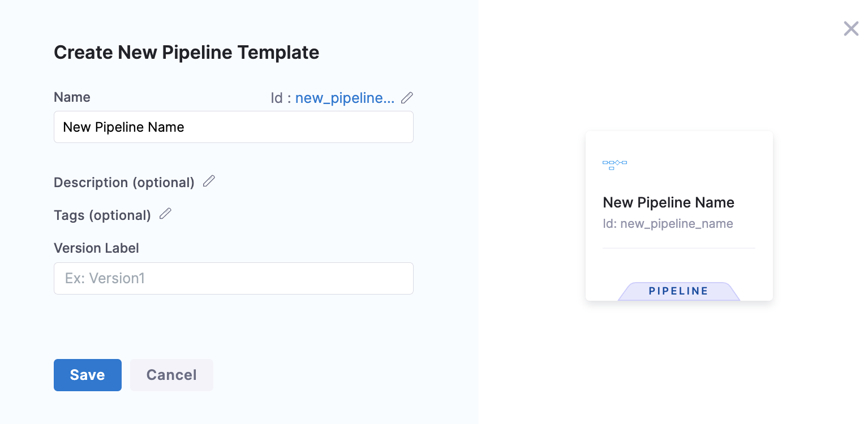Click the divider line on the preview card

point(679,248)
